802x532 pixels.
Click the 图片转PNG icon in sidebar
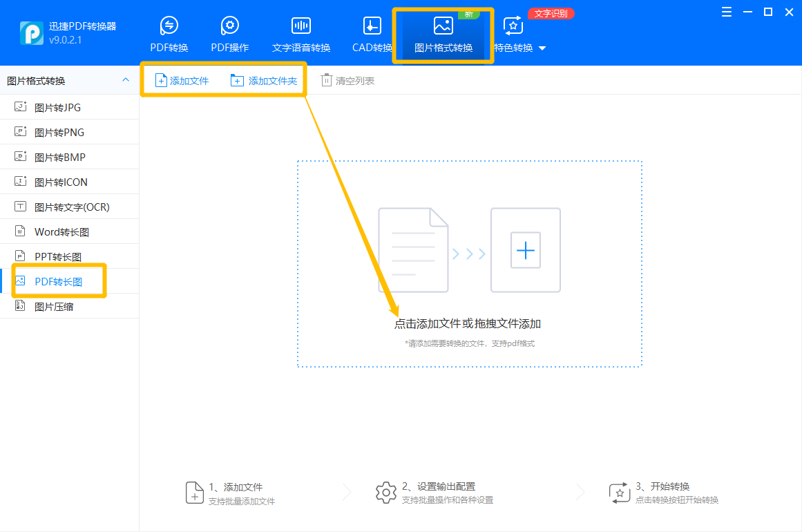pos(21,132)
